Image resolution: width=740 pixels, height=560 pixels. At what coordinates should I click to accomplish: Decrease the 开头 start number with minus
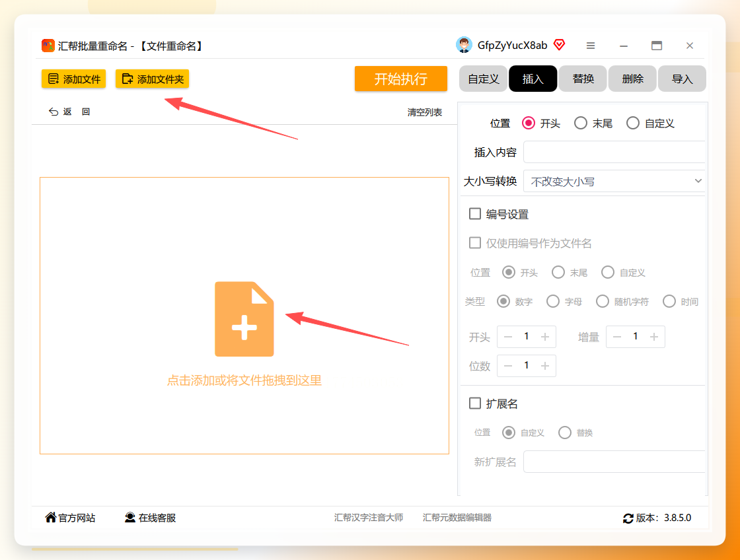pyautogui.click(x=508, y=337)
